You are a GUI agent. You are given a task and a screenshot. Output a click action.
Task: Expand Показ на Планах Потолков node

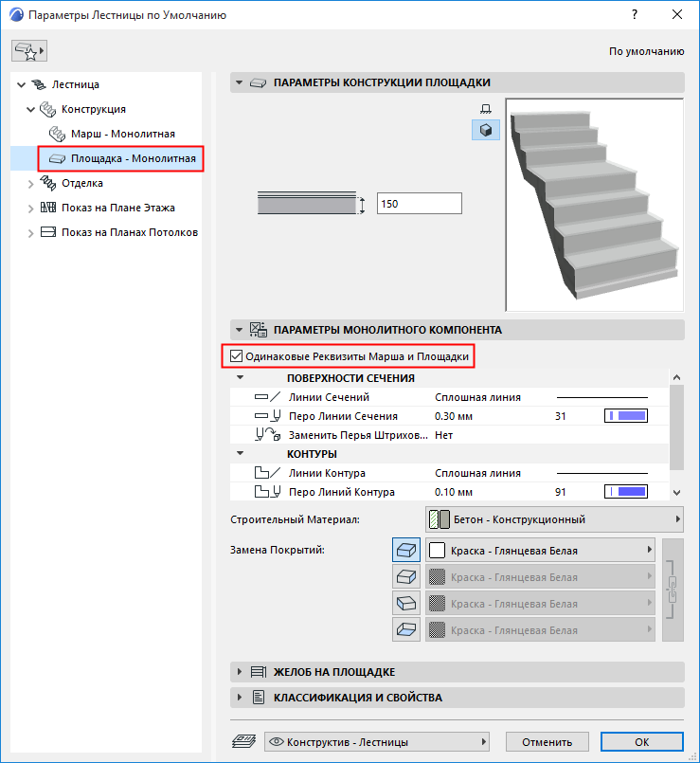[30, 233]
